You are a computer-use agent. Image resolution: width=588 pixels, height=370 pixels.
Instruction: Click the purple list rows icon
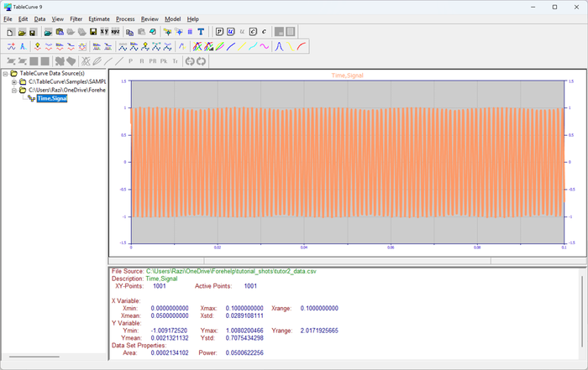tap(190, 32)
